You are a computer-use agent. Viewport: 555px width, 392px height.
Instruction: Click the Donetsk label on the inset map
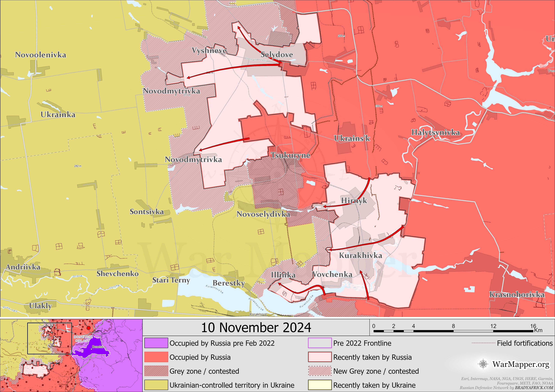pyautogui.click(x=98, y=347)
